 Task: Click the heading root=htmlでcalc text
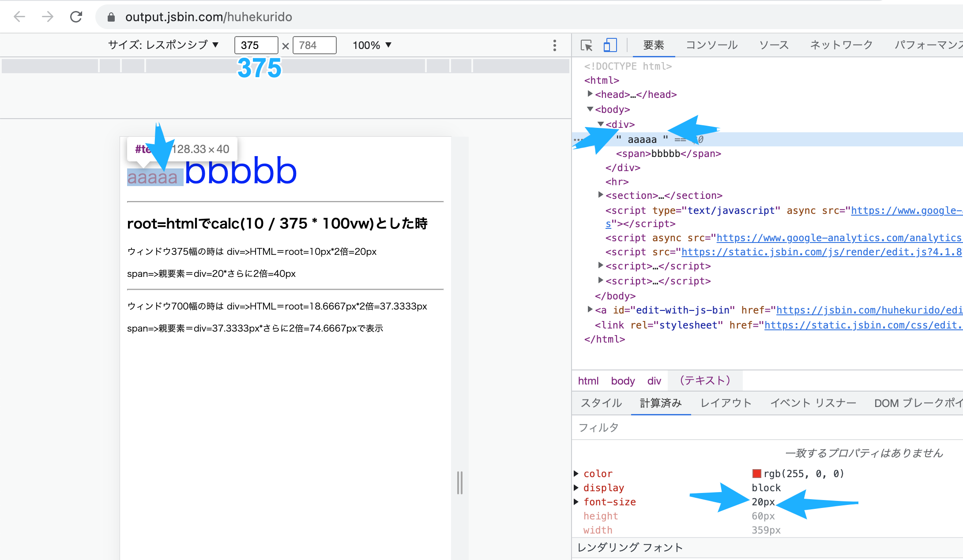tap(277, 224)
